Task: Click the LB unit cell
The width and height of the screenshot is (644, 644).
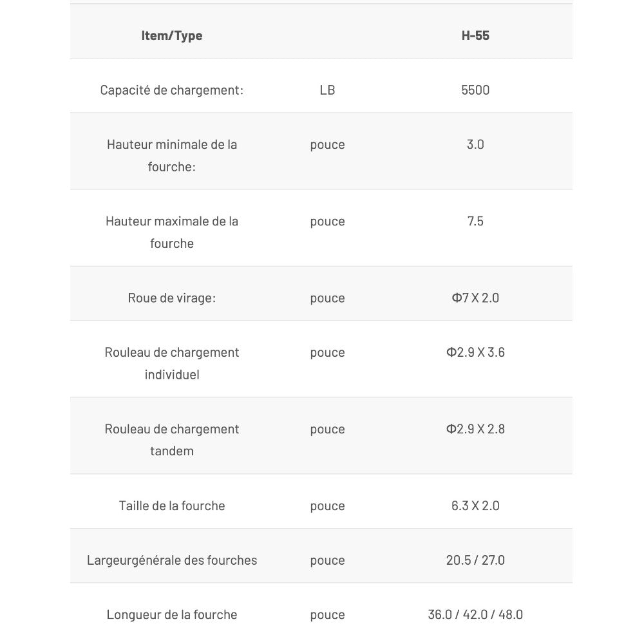Action: coord(327,90)
